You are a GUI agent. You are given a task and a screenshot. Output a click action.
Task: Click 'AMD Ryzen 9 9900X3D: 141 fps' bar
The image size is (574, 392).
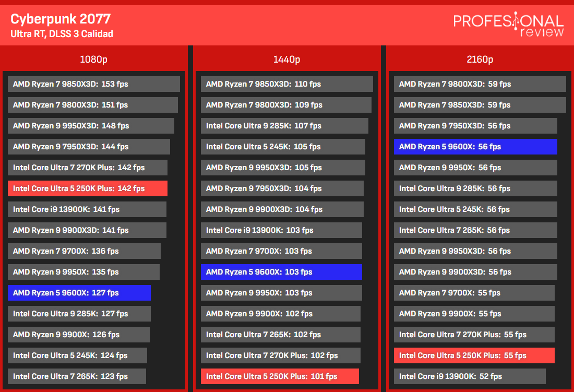[x=87, y=230]
